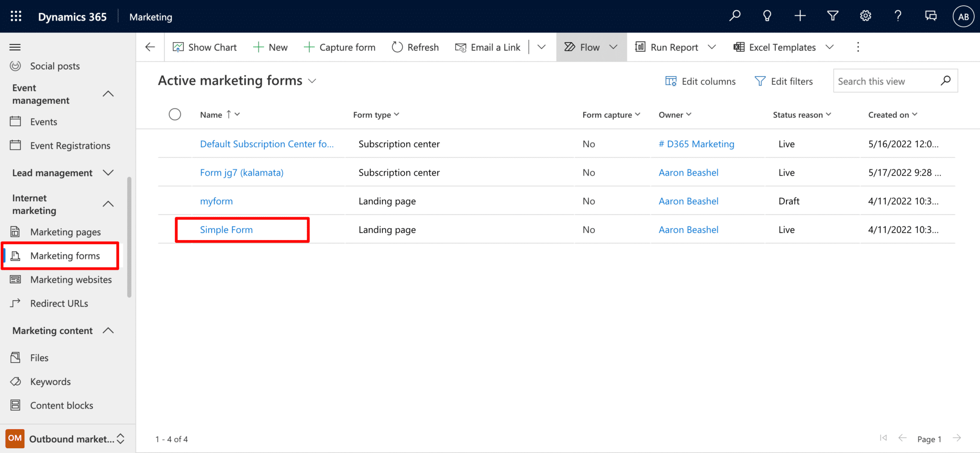Open Edit columns for the view

[700, 81]
